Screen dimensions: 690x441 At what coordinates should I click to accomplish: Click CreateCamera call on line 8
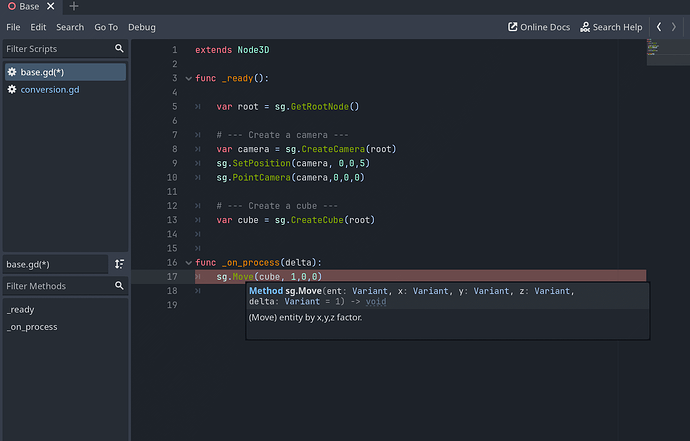pos(333,149)
